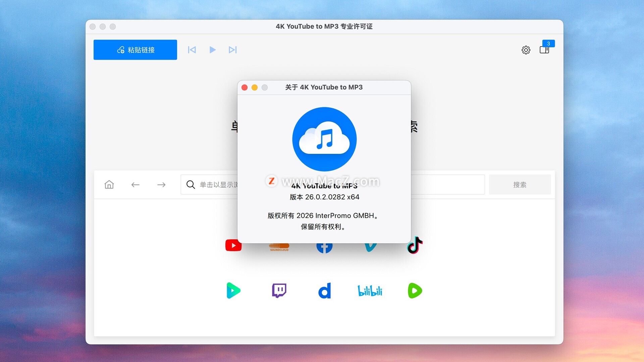Minimize the About dialog with yellow button

coord(255,87)
